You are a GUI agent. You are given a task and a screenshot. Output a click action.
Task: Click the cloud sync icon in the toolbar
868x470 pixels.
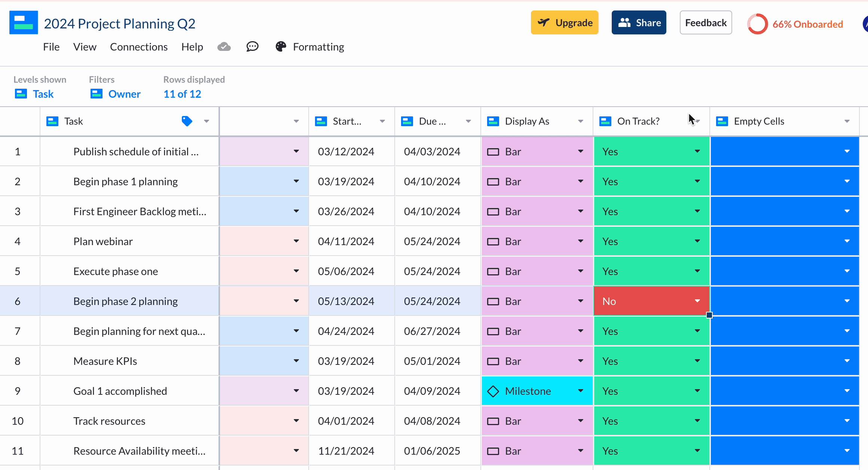[x=224, y=46]
